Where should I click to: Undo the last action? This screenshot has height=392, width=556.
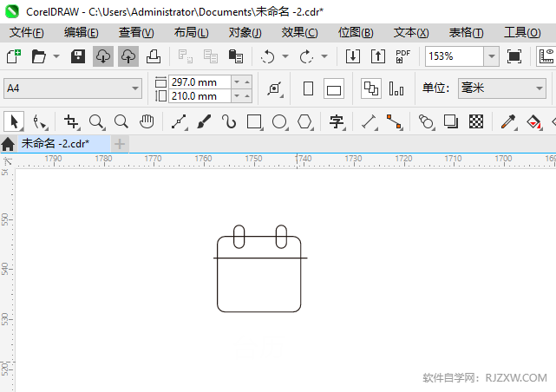pyautogui.click(x=267, y=56)
